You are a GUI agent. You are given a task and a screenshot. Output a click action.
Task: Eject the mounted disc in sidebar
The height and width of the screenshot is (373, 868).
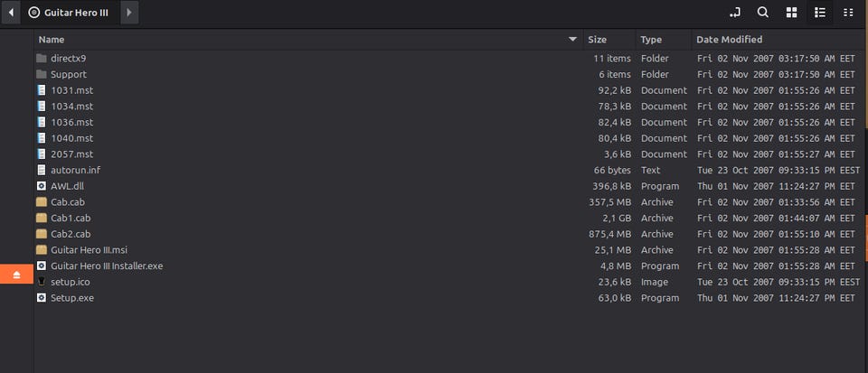tap(16, 274)
